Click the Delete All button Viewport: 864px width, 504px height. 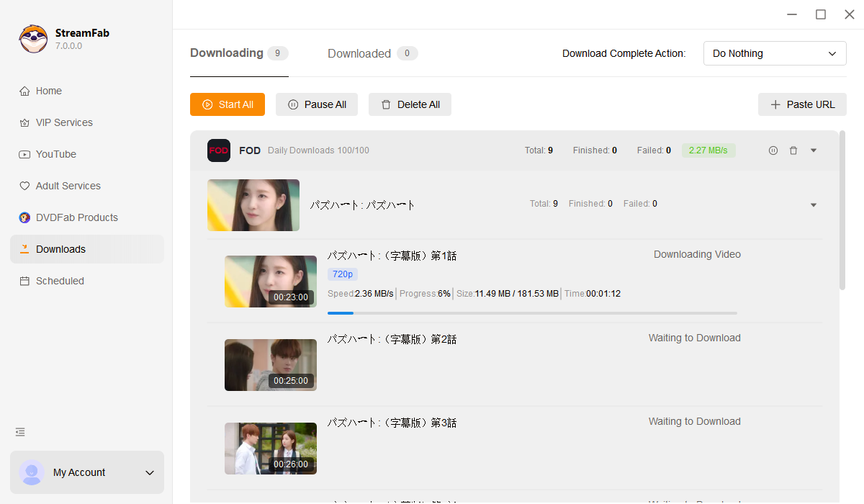[410, 104]
